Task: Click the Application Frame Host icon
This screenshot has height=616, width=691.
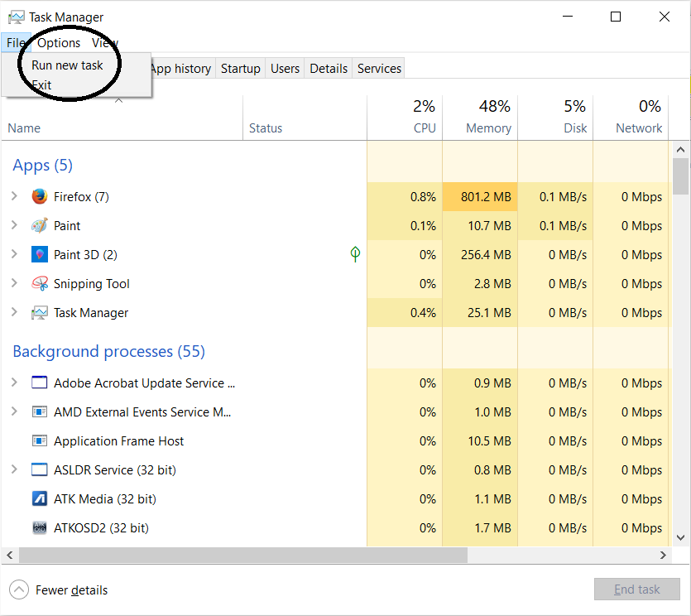Action: click(40, 441)
